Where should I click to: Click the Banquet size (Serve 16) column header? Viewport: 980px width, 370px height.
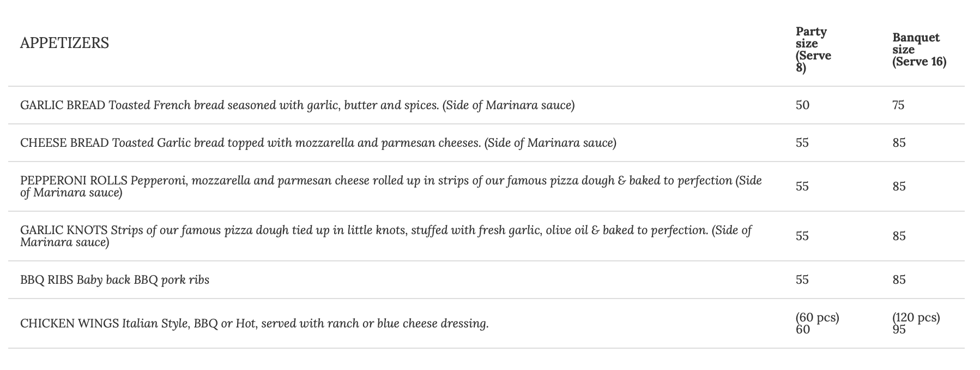pyautogui.click(x=919, y=50)
